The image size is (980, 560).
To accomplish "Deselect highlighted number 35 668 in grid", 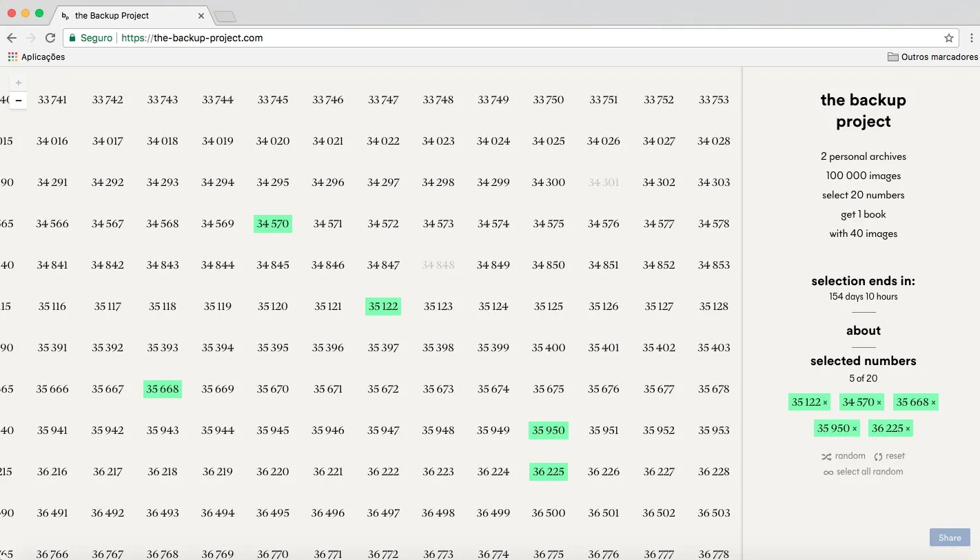I will click(x=163, y=389).
